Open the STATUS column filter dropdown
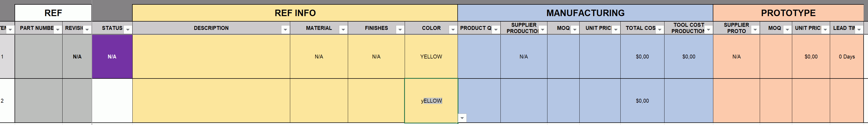Image resolution: width=868 pixels, height=125 pixels. coord(128,30)
